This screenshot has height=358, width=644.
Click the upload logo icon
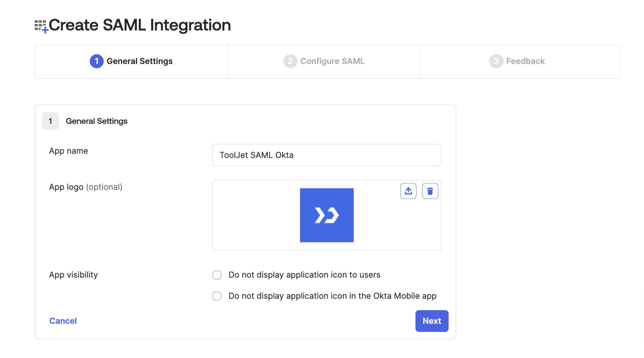click(408, 191)
